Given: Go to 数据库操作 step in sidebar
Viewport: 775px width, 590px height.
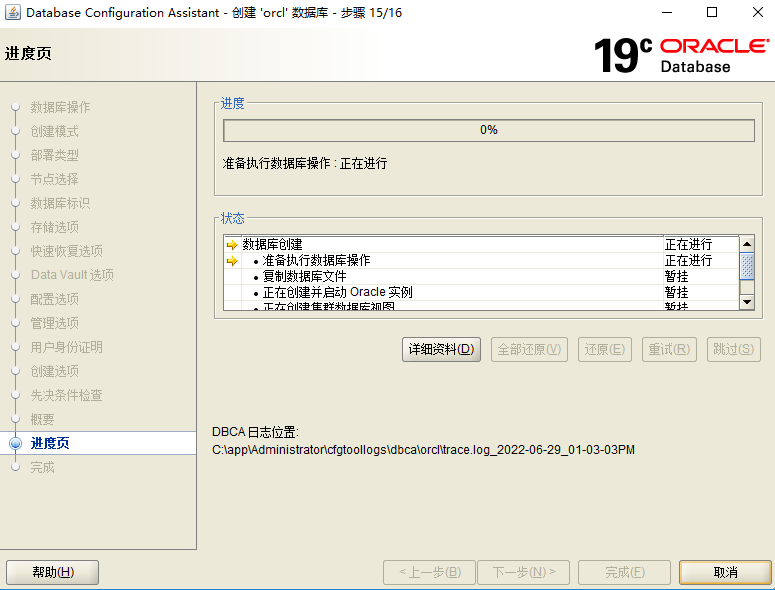Looking at the screenshot, I should 60,108.
